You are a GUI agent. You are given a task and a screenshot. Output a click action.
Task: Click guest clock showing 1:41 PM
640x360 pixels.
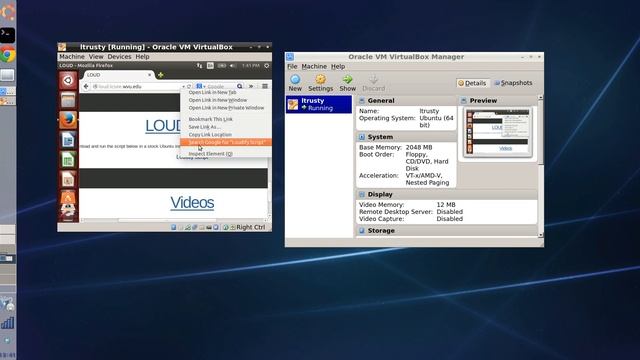(251, 66)
